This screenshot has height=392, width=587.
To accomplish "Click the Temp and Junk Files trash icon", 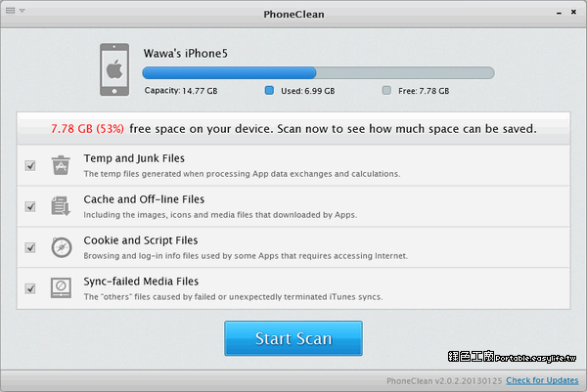I will (x=61, y=165).
